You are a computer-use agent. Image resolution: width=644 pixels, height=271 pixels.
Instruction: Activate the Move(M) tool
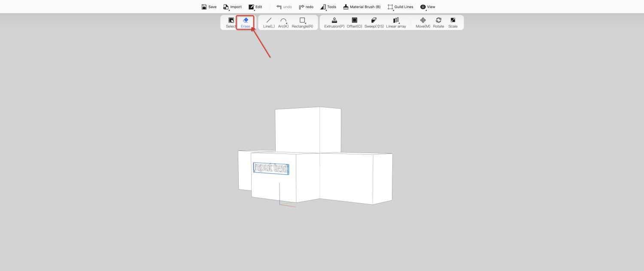pos(423,23)
